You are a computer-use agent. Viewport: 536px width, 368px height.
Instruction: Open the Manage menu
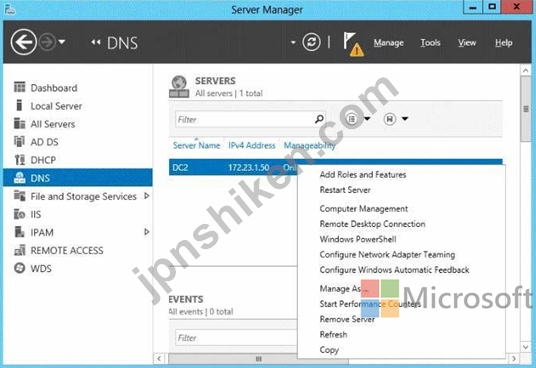click(388, 43)
